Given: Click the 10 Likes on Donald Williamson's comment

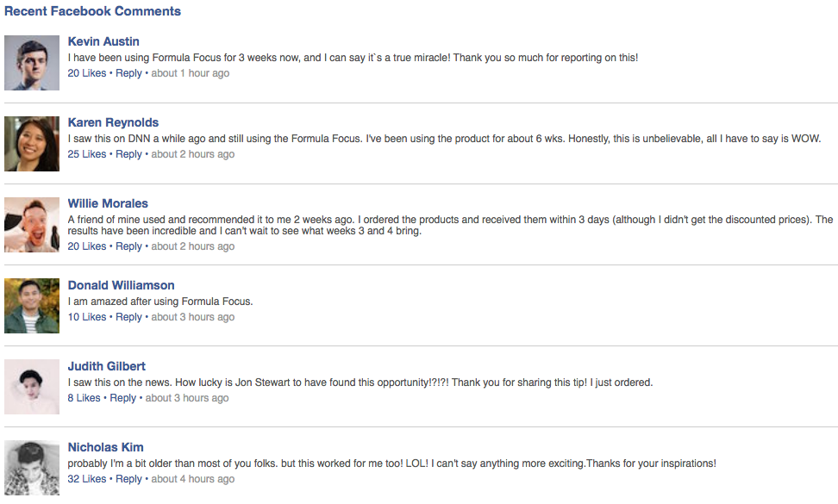Looking at the screenshot, I should pyautogui.click(x=86, y=316).
